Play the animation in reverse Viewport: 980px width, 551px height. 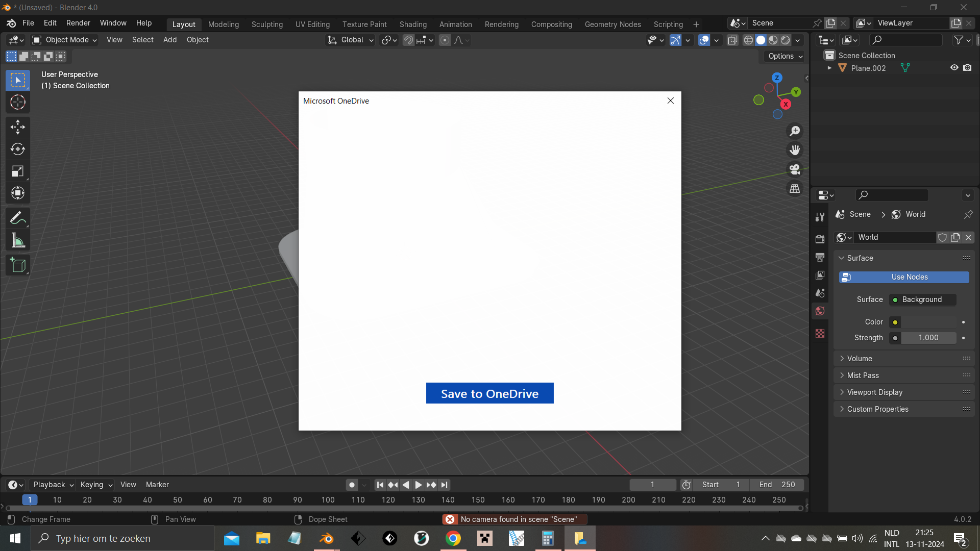point(406,485)
